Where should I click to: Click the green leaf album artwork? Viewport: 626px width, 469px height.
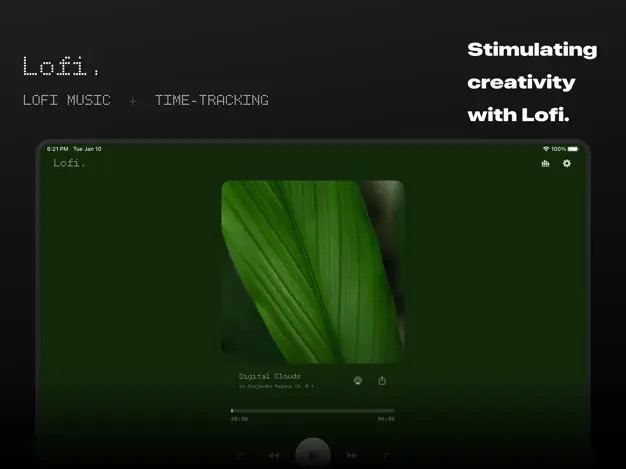pyautogui.click(x=313, y=272)
